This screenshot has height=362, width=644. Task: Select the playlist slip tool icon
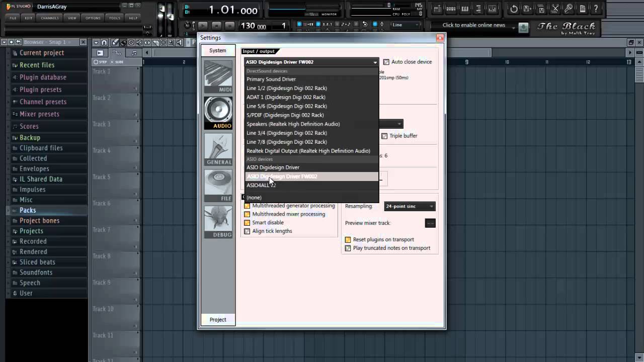click(147, 42)
